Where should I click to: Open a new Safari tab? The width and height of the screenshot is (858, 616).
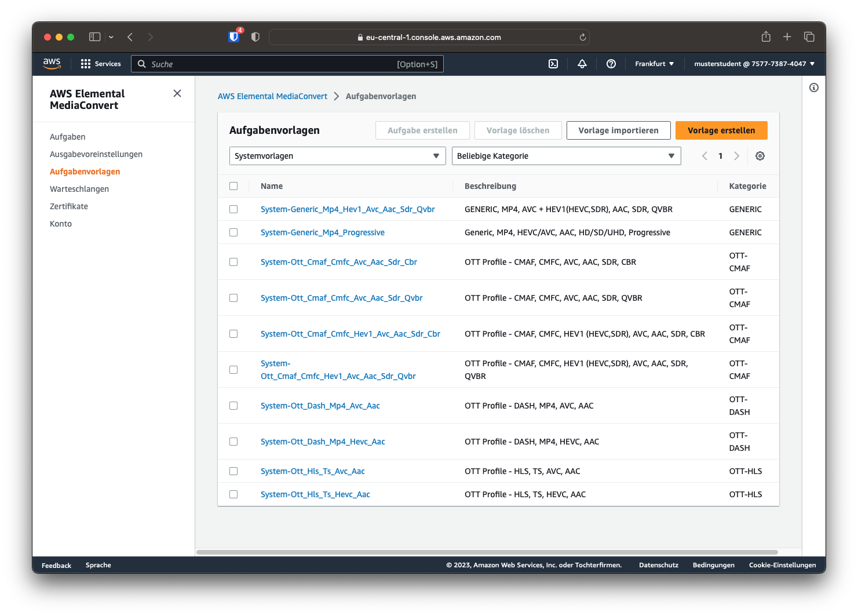[x=787, y=37]
